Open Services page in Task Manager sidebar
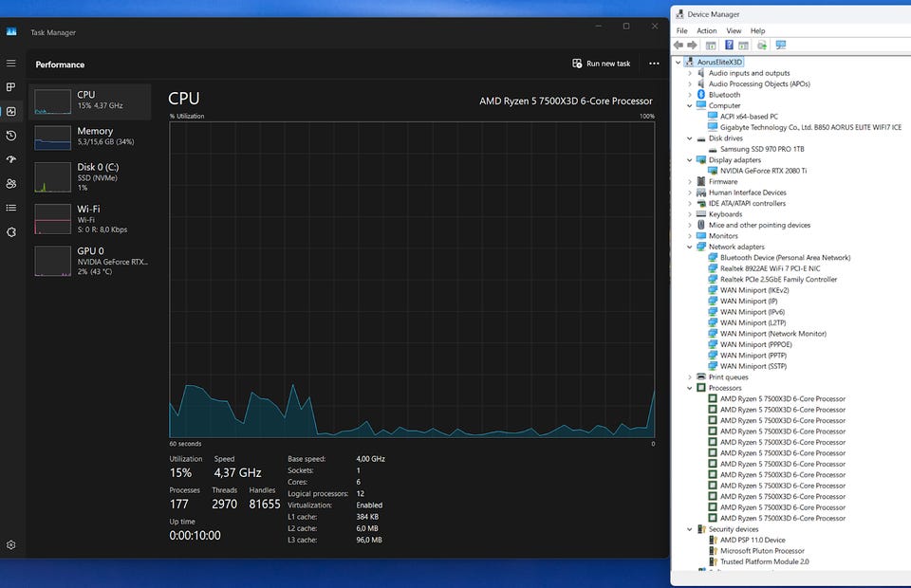Screen dimensions: 911x588 tap(11, 232)
